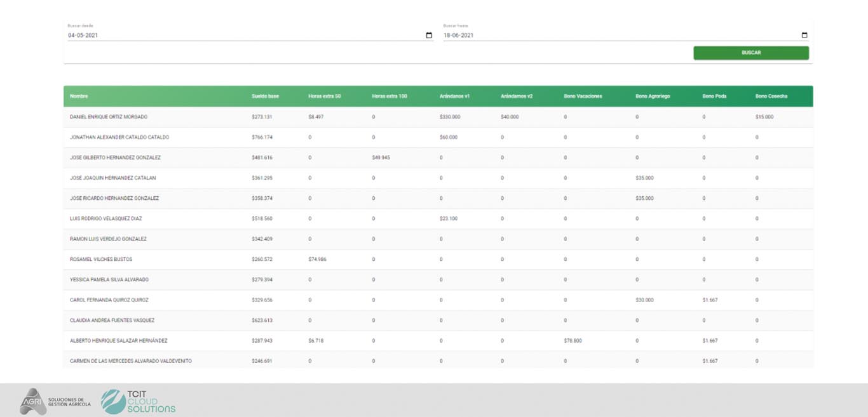
Task: Click the TCIT Cloud Solutions logo
Action: (139, 401)
